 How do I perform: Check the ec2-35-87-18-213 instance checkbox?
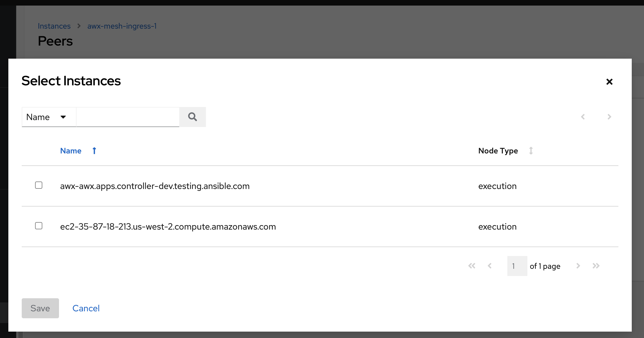pos(39,226)
